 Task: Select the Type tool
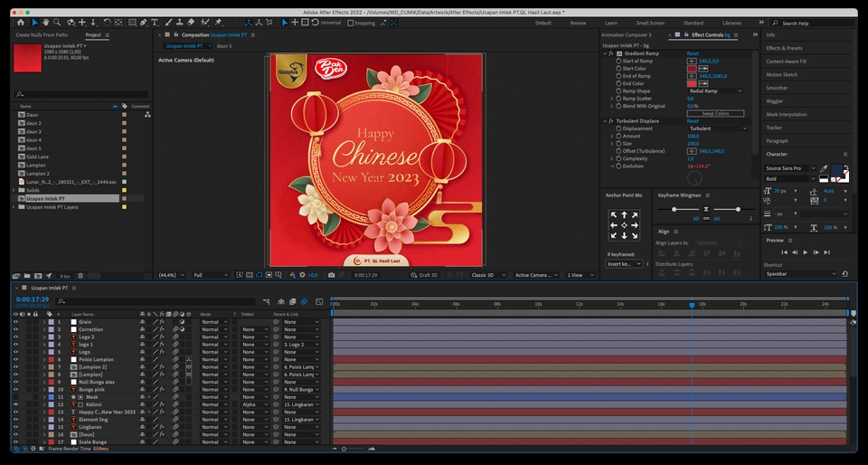(x=154, y=22)
